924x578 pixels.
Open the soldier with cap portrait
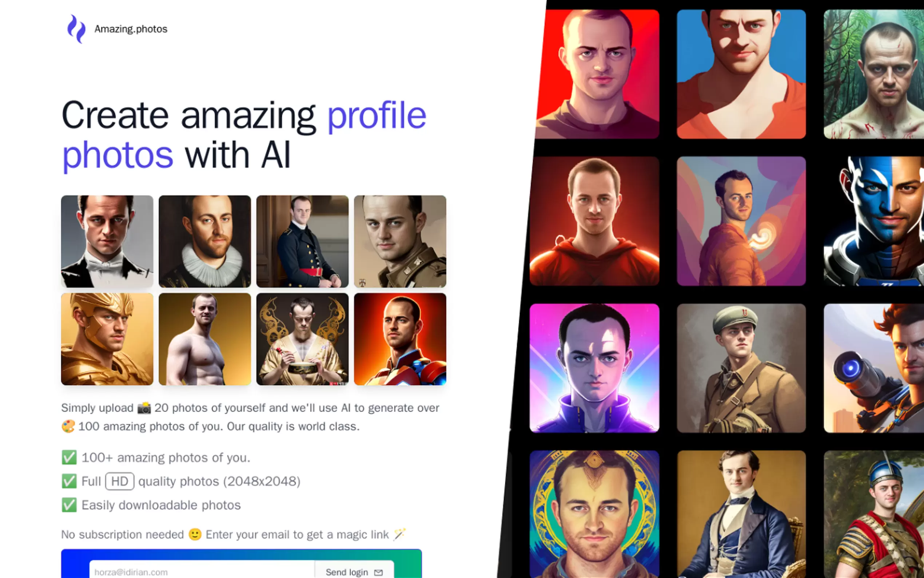741,368
